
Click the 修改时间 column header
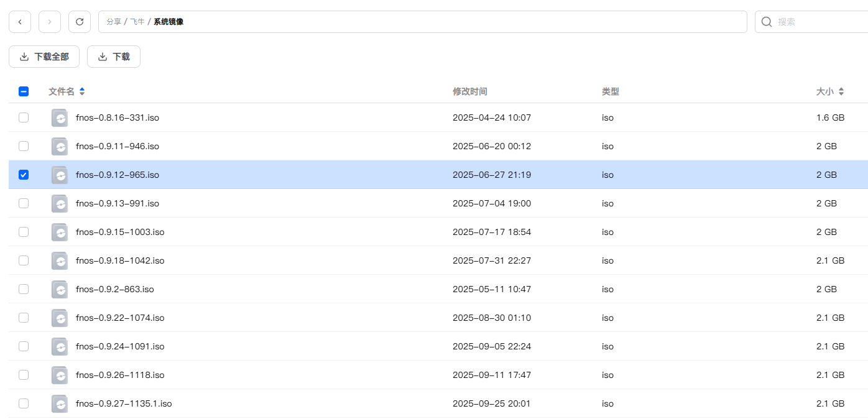click(469, 91)
